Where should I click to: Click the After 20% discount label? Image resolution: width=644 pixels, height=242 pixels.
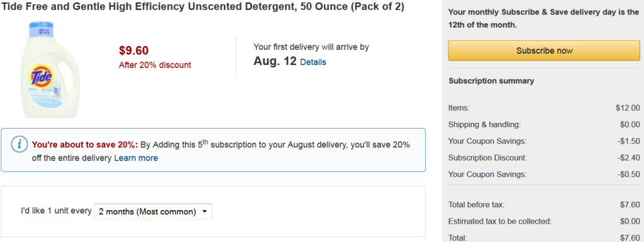point(155,65)
